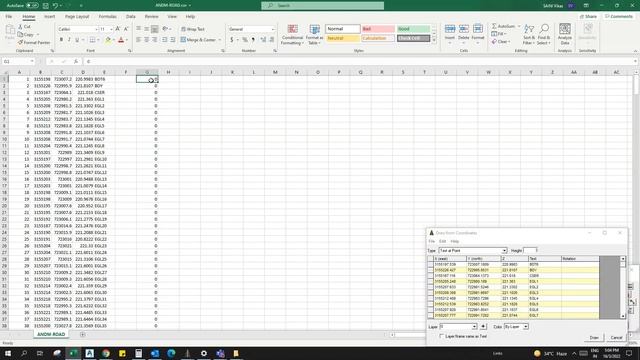
Task: Click the Format Painter icon
Action: pyautogui.click(x=33, y=42)
